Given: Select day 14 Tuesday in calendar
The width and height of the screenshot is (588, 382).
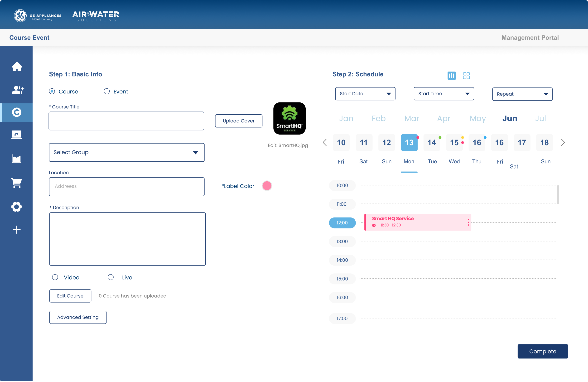Looking at the screenshot, I should click(x=432, y=143).
